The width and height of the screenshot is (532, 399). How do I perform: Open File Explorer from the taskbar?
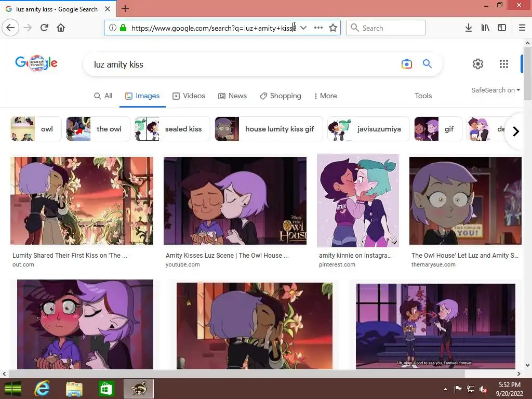click(74, 389)
